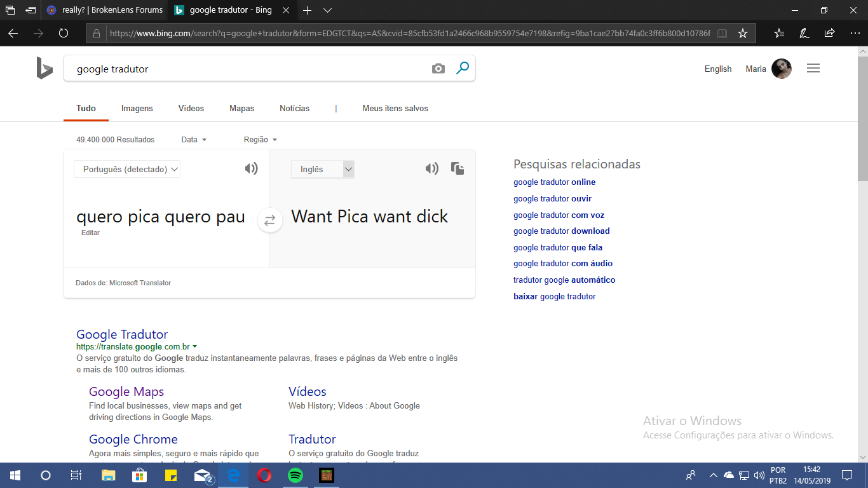The height and width of the screenshot is (488, 868).
Task: Click Editar under source text
Action: tap(91, 233)
